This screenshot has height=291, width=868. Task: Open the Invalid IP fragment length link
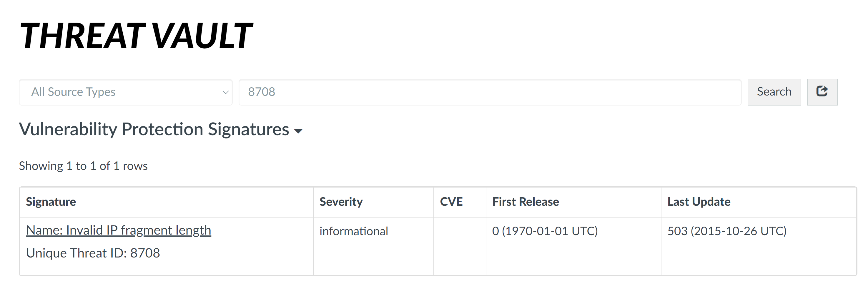coord(119,230)
